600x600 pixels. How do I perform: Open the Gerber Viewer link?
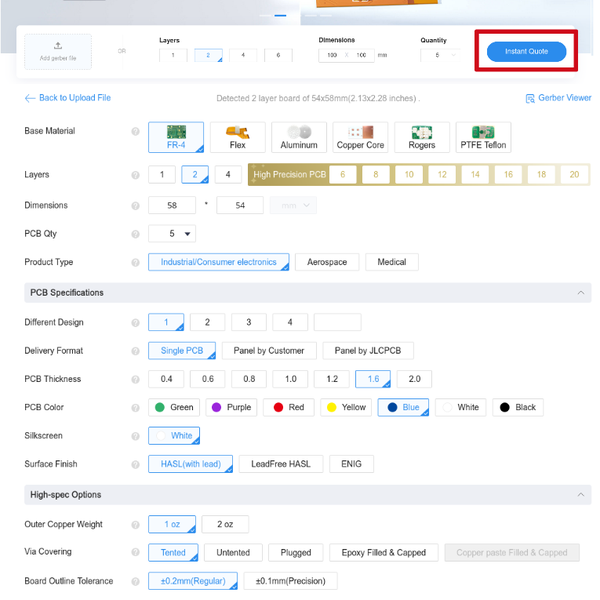click(564, 98)
